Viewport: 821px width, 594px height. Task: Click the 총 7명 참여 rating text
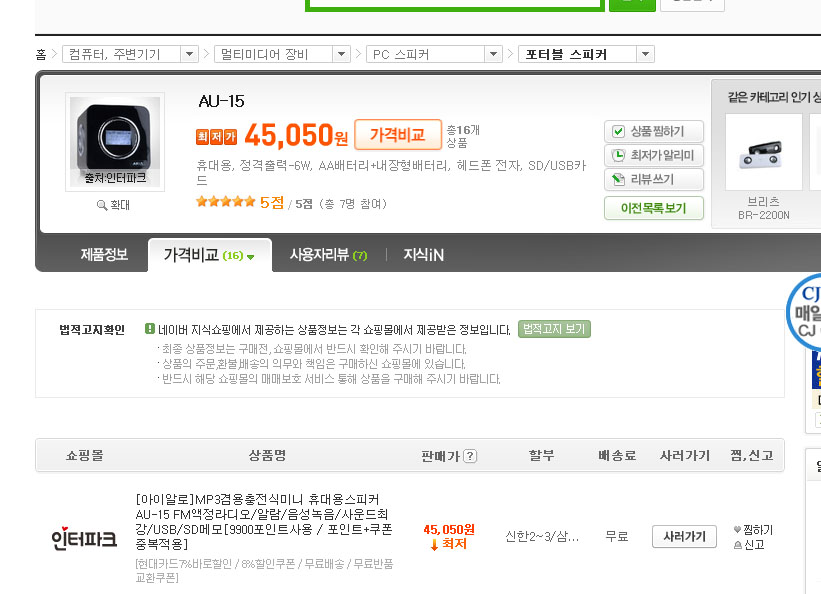[353, 204]
